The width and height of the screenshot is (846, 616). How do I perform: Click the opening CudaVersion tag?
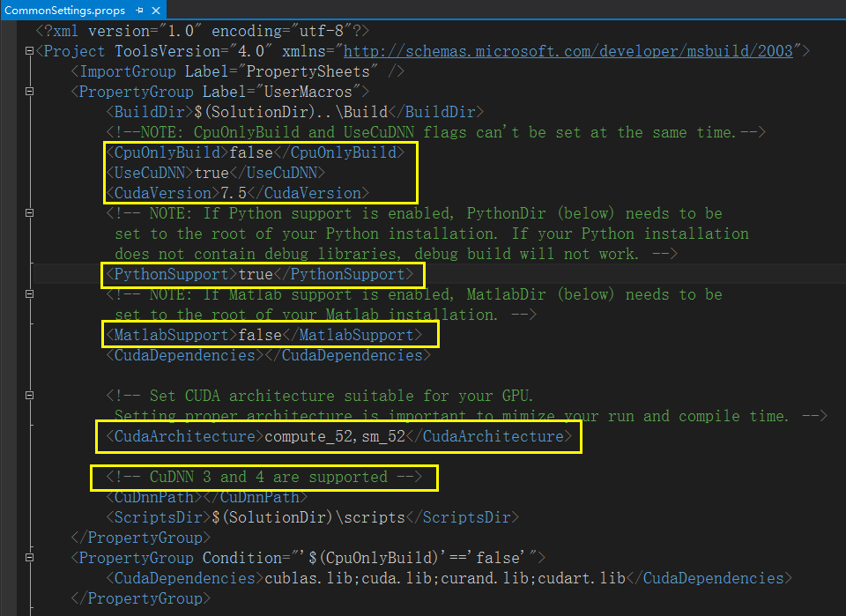(163, 193)
